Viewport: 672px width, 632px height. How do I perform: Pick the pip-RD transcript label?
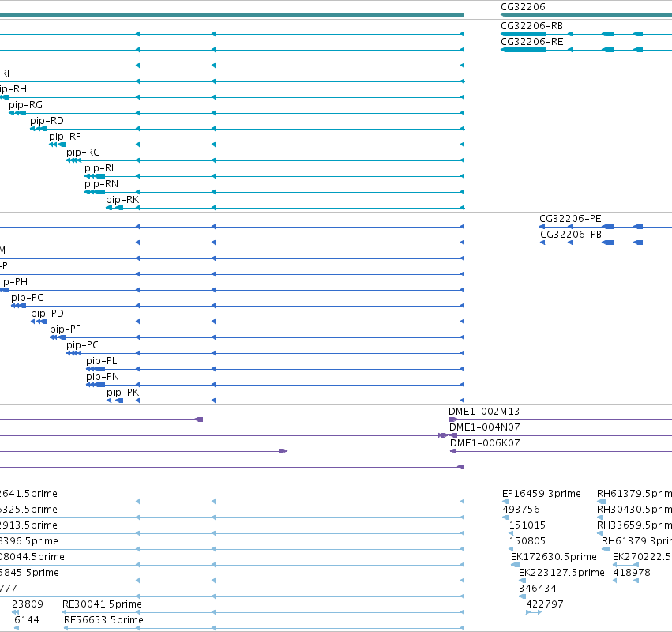tap(47, 121)
